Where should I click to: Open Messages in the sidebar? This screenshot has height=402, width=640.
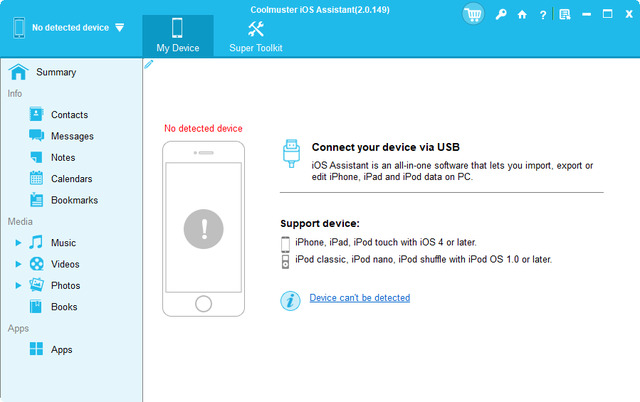[72, 136]
